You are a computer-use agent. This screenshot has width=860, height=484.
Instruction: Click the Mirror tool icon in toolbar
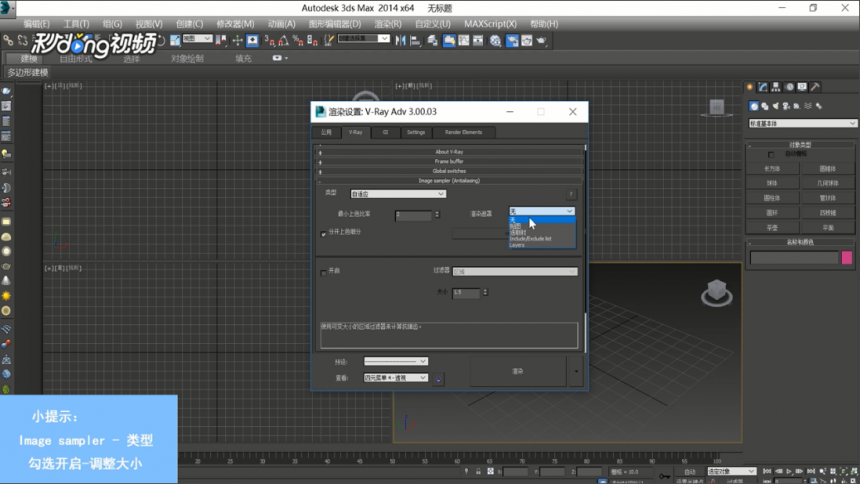tap(401, 40)
